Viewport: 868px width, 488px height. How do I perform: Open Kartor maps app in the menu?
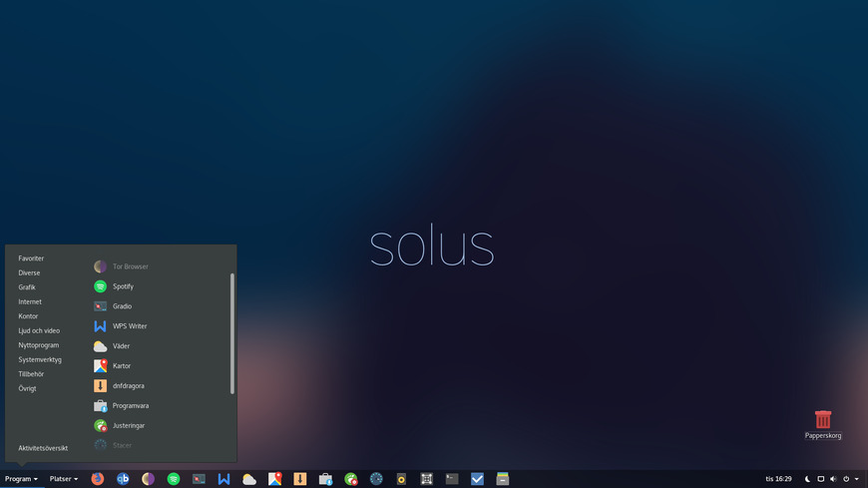coord(121,366)
